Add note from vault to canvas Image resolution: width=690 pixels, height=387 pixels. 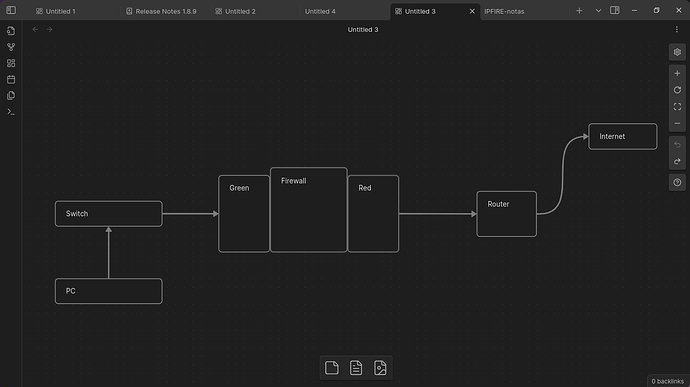pyautogui.click(x=356, y=368)
